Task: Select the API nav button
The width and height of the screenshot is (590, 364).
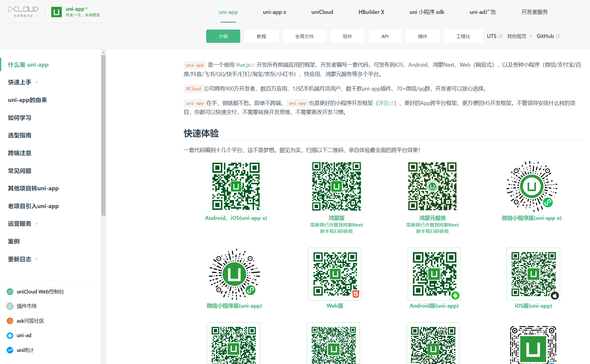Action: point(385,36)
